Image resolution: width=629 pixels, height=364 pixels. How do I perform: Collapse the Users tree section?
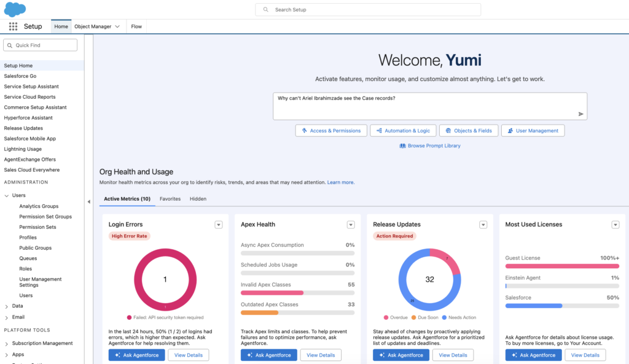point(6,196)
